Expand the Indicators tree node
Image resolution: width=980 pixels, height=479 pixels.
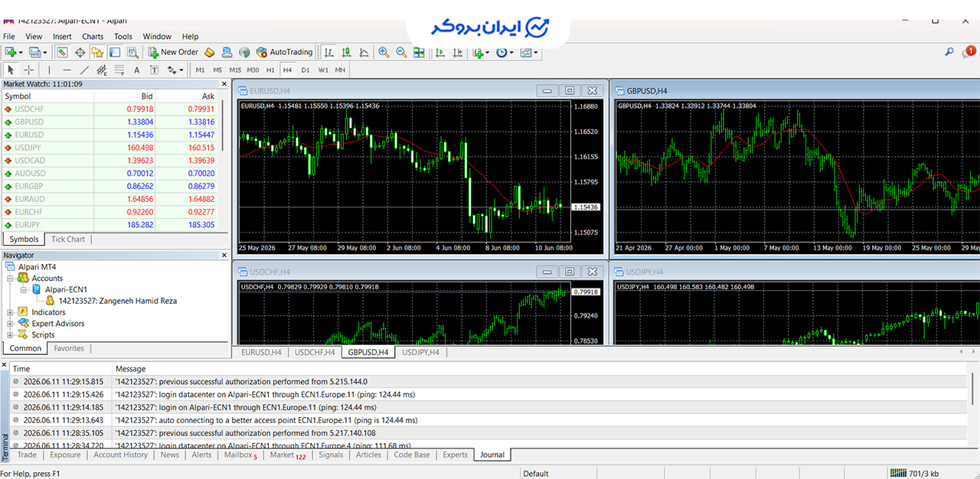[10, 312]
